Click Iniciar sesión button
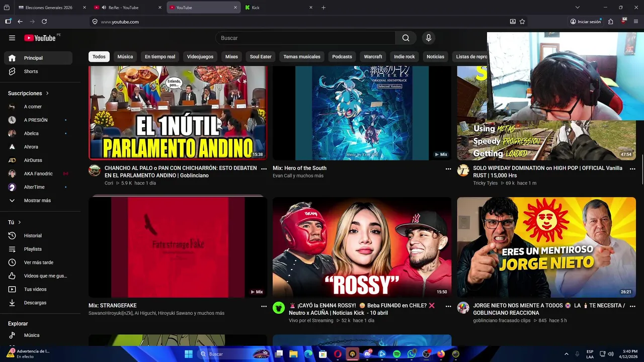644x362 pixels. (x=586, y=22)
